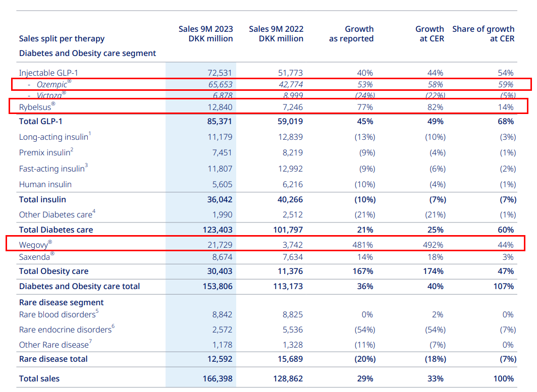This screenshot has width=537, height=392.
Task: Click Total Diabetes care value 123,403
Action: point(218,230)
